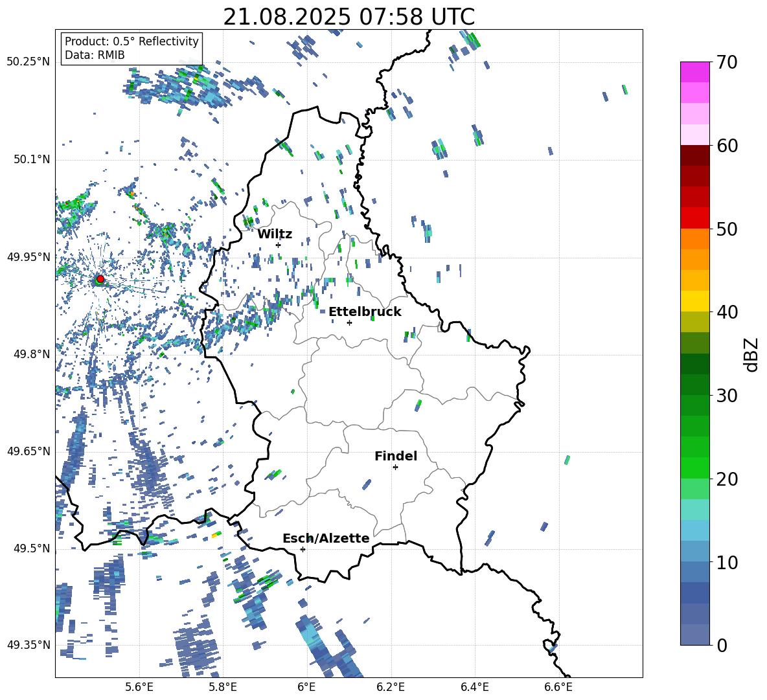Click the 30 colorbar tick label
The width and height of the screenshot is (767, 700).
[727, 396]
